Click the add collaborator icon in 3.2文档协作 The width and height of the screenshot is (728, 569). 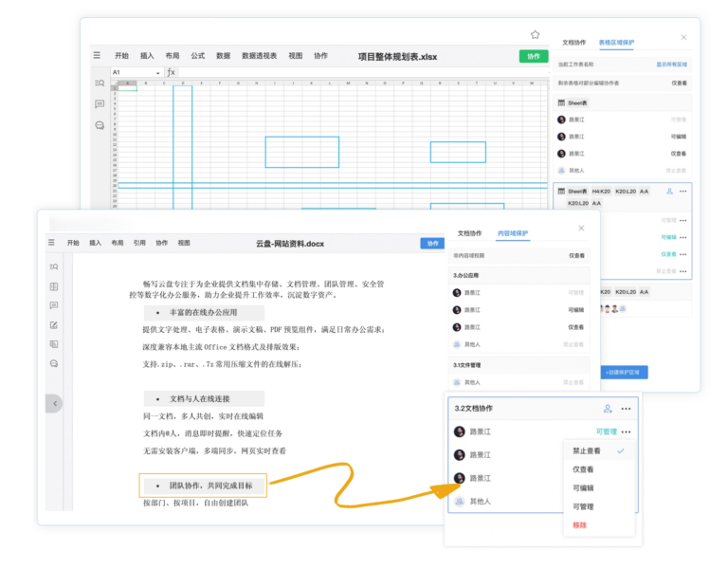608,409
